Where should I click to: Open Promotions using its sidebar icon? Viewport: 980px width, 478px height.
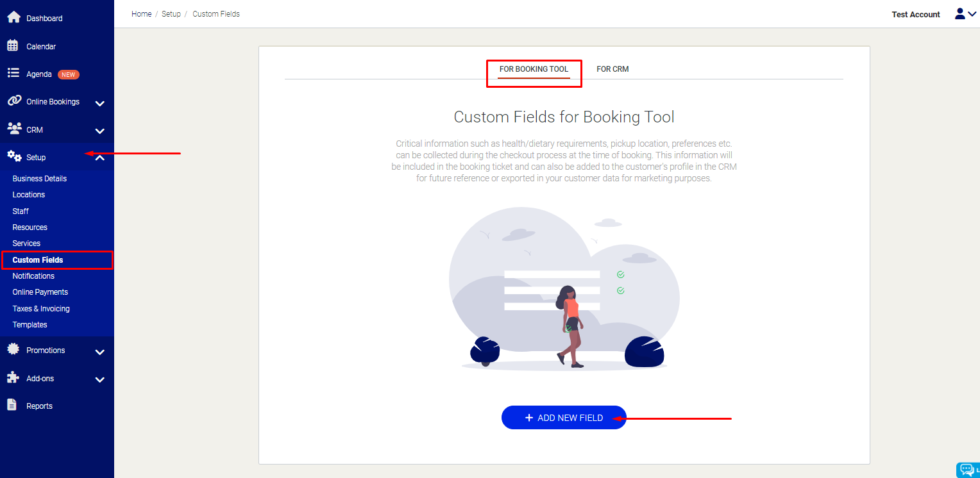13,350
